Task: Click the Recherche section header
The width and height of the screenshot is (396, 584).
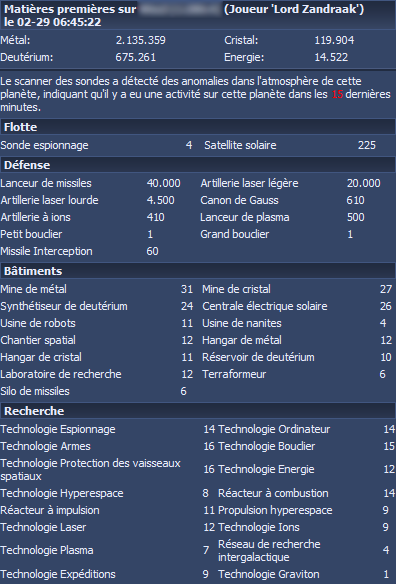Action: (x=198, y=411)
